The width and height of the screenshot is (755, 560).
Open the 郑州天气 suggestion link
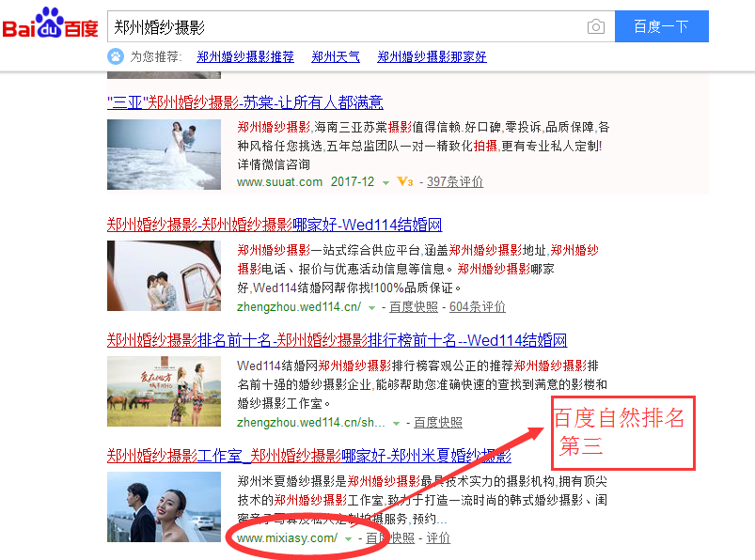point(336,56)
